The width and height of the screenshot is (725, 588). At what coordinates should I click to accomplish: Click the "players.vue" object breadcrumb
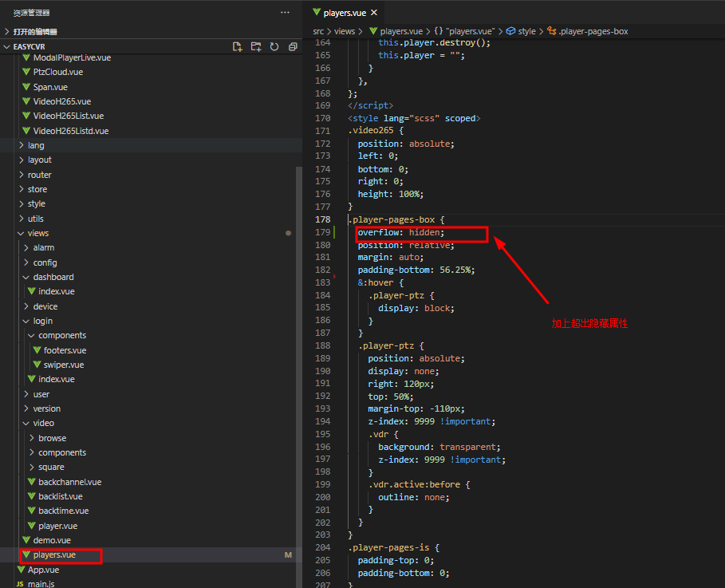click(464, 31)
